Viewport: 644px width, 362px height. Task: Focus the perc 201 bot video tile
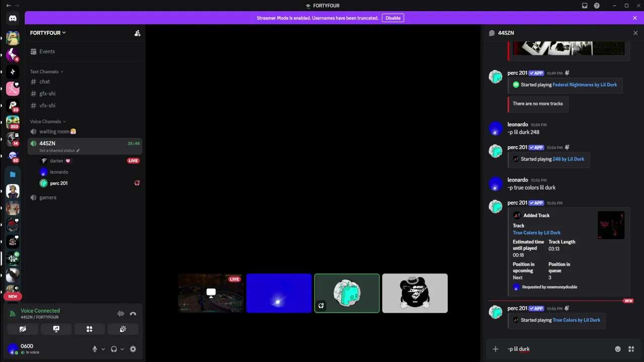347,293
